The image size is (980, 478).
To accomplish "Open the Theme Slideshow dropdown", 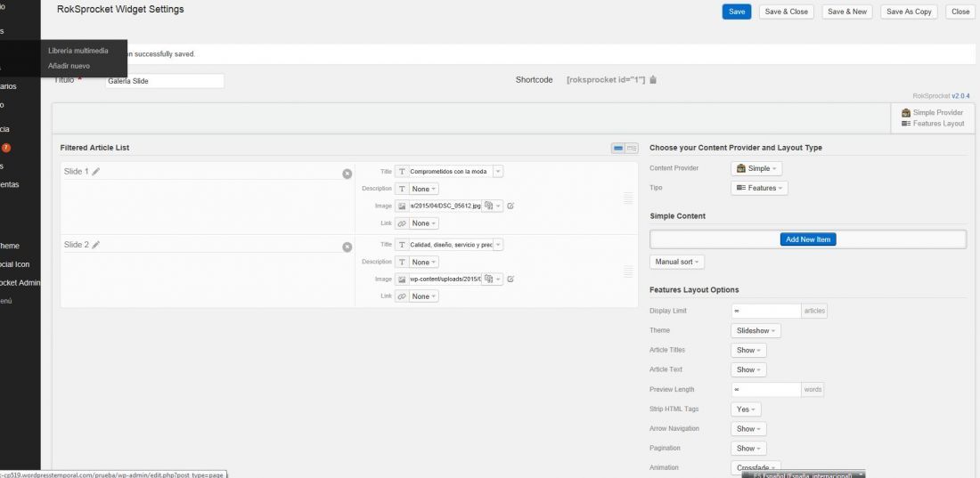I will point(755,330).
